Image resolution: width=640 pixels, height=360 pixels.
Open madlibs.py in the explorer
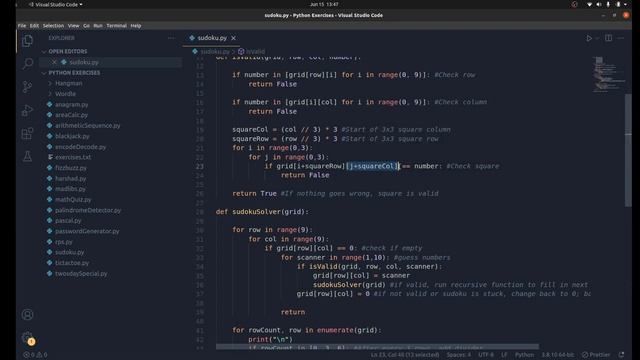(70, 189)
